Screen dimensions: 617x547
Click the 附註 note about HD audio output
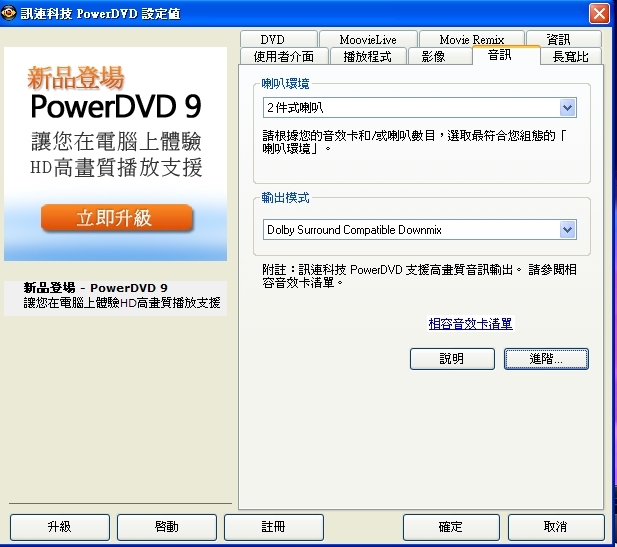(x=419, y=276)
